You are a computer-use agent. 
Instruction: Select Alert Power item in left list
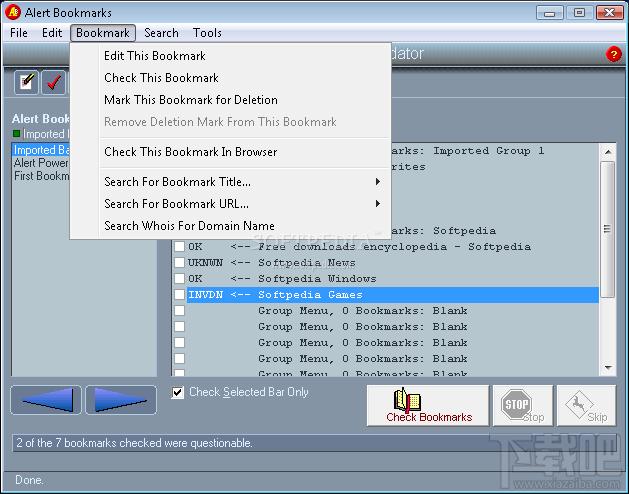tap(41, 163)
